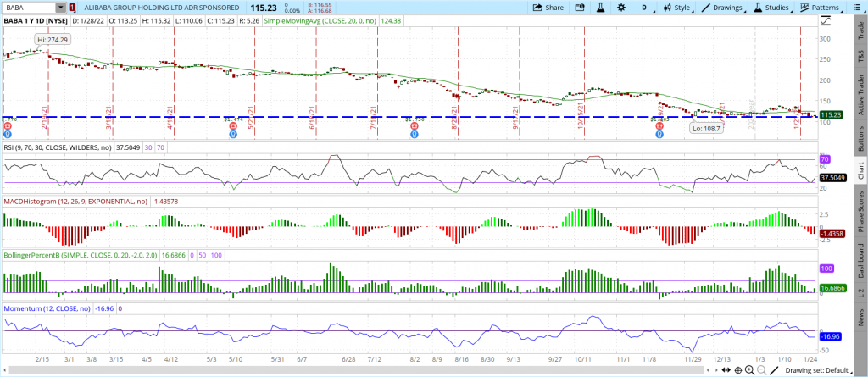Image resolution: width=868 pixels, height=377 pixels.
Task: Click the blue dividend marker on chart
Action: tap(7, 134)
